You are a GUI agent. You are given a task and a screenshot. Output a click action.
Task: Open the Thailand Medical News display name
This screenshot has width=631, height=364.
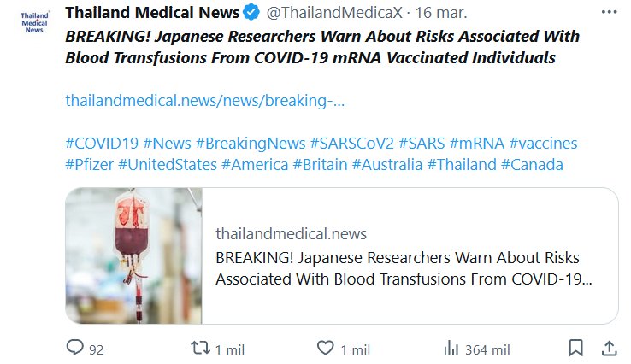pyautogui.click(x=152, y=14)
